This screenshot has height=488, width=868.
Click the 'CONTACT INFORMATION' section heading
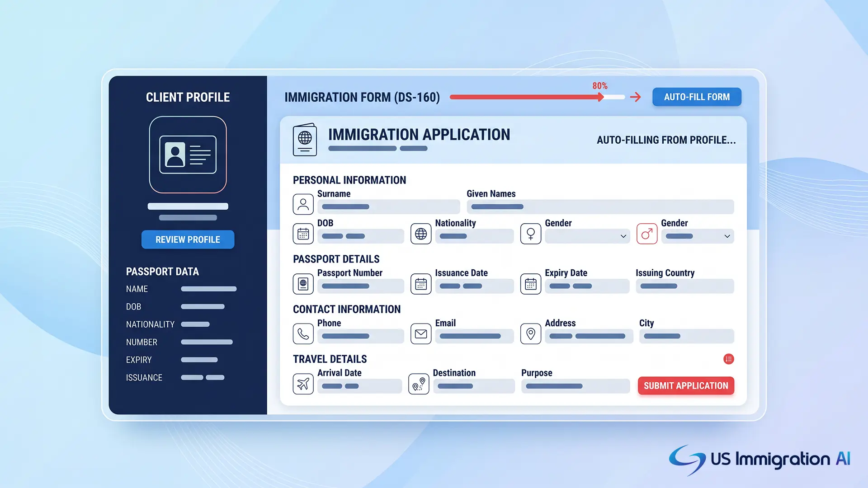347,309
